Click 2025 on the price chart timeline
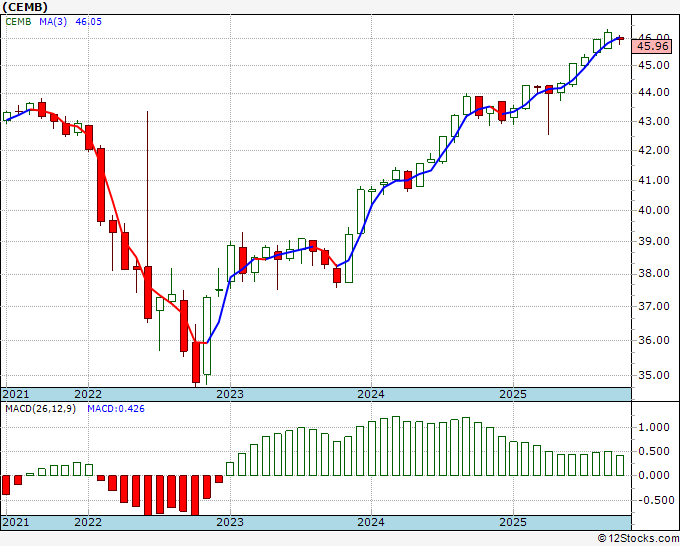680x546 pixels. pos(513,394)
